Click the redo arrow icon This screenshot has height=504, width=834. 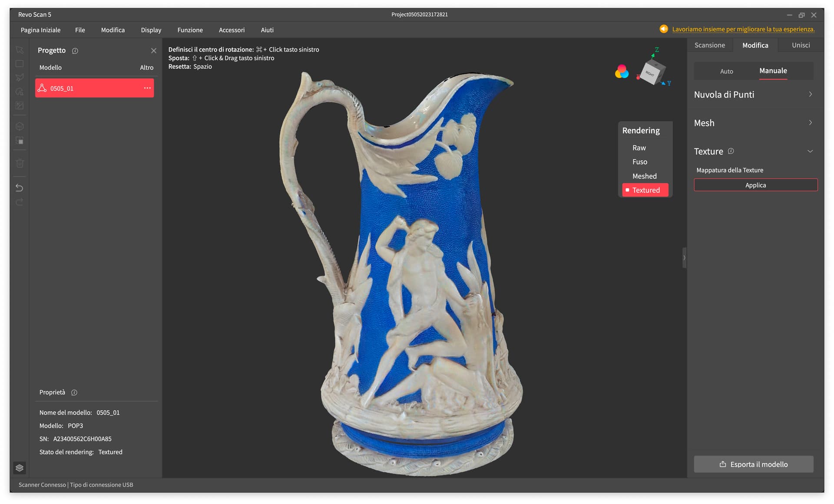pos(20,202)
